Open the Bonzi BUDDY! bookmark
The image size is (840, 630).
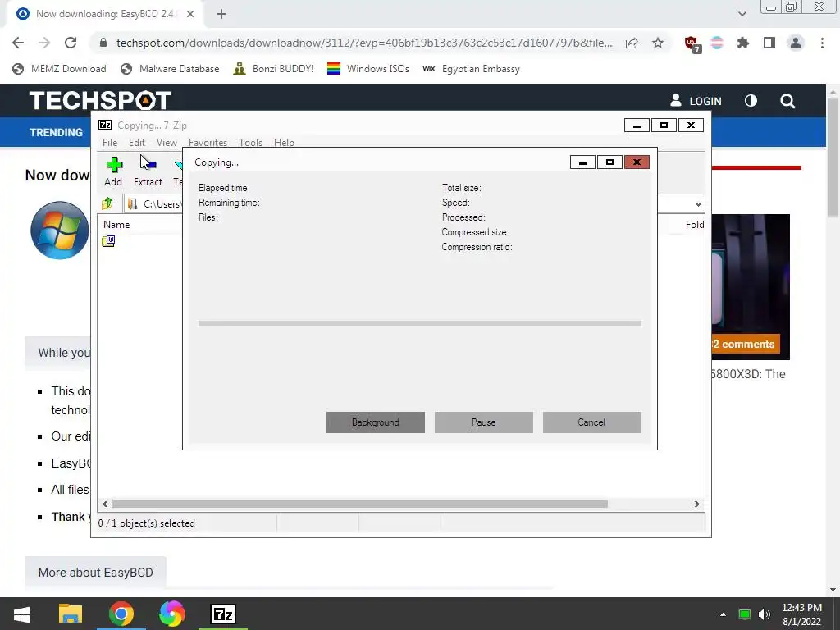point(273,69)
